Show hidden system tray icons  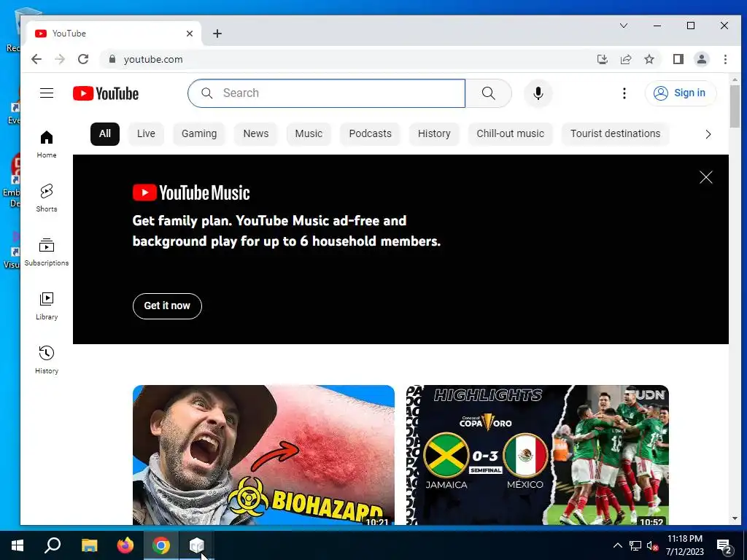[x=617, y=545]
